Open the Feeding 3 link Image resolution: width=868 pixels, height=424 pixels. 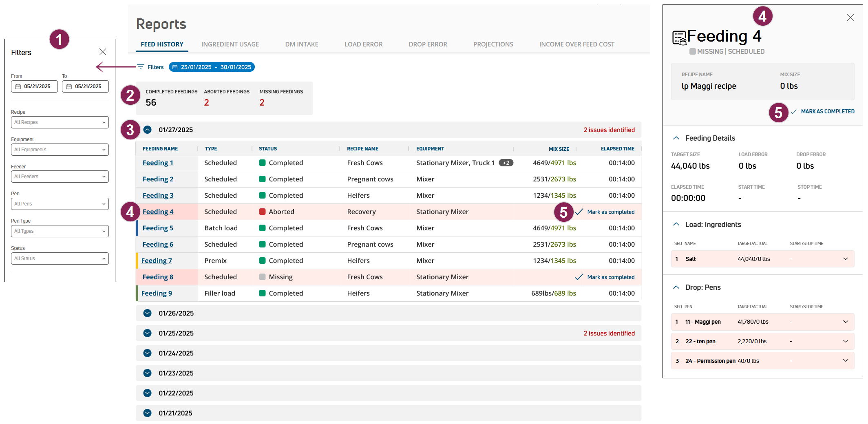pos(158,195)
